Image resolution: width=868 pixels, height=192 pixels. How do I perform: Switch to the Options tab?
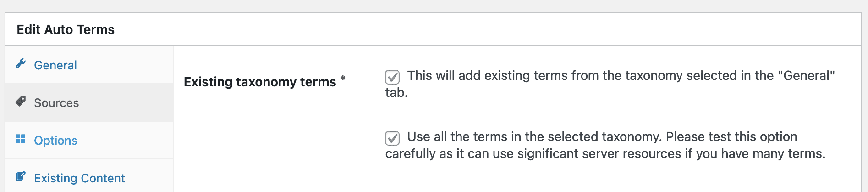point(55,141)
